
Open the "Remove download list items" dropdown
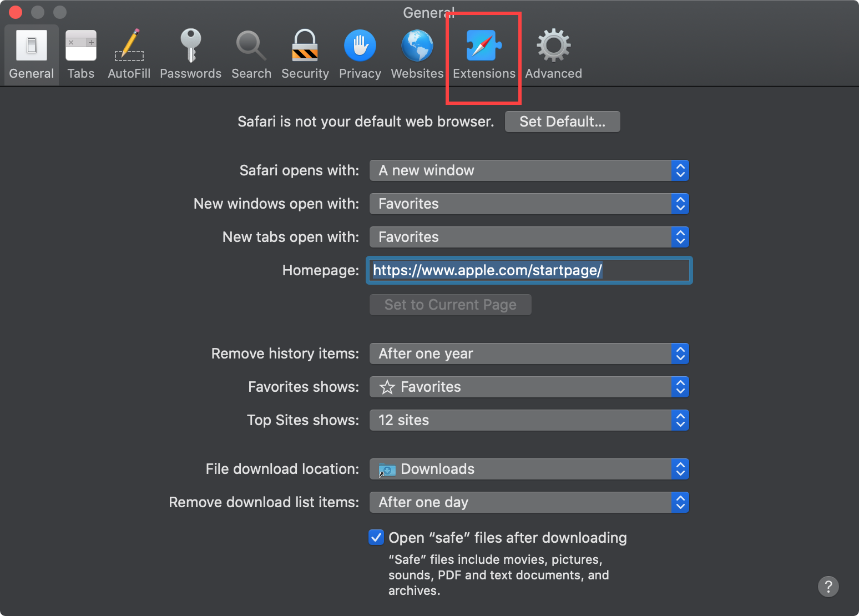click(x=529, y=502)
